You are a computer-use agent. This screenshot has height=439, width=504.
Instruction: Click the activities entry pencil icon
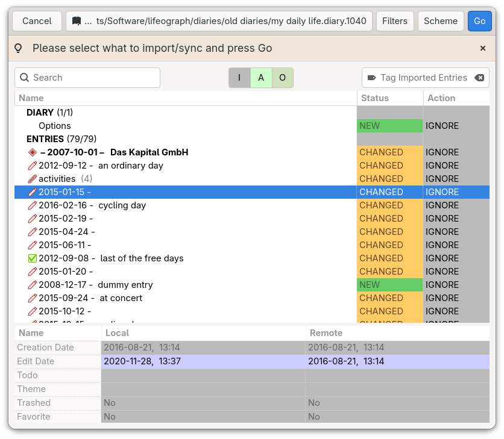point(32,179)
